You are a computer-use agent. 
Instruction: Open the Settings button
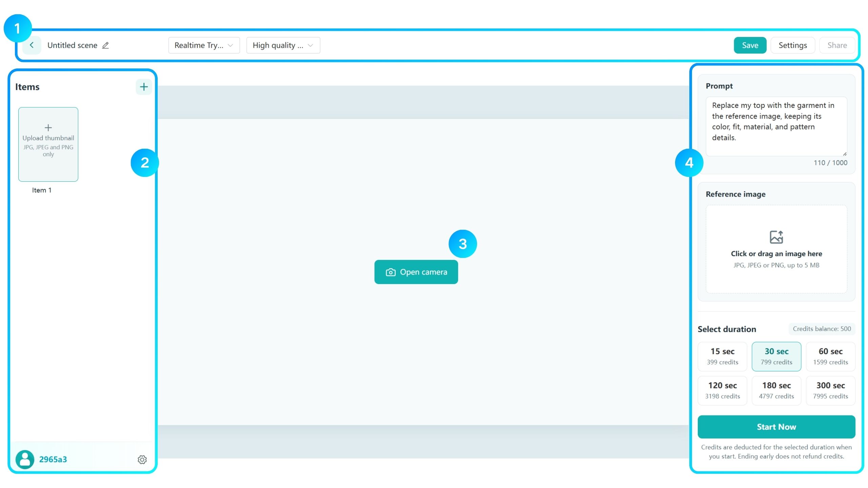tap(792, 45)
